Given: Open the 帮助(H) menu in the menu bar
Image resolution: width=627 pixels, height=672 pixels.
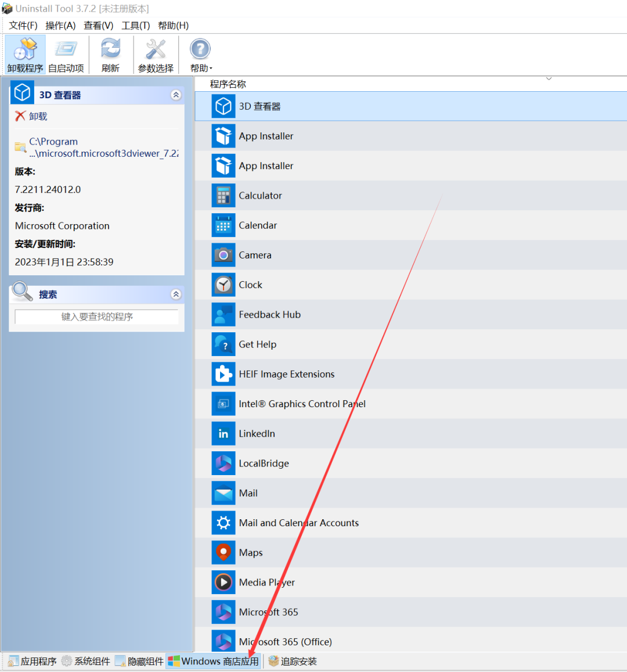Looking at the screenshot, I should 173,26.
